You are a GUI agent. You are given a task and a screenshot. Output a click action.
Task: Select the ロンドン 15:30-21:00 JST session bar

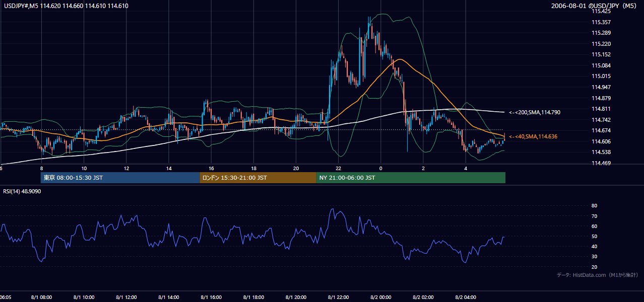click(x=258, y=178)
